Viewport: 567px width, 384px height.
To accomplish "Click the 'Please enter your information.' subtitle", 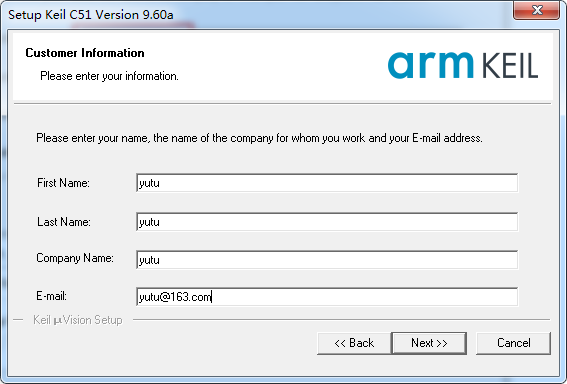I will point(109,76).
